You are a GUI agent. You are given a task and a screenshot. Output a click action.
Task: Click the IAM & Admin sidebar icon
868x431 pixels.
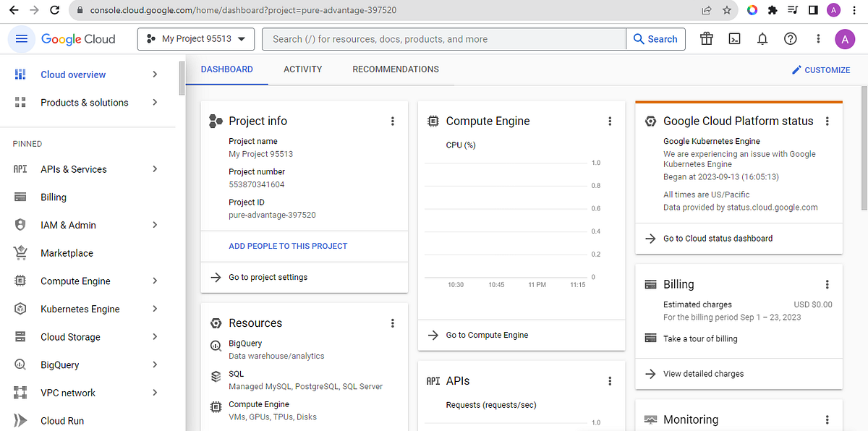tap(16, 225)
